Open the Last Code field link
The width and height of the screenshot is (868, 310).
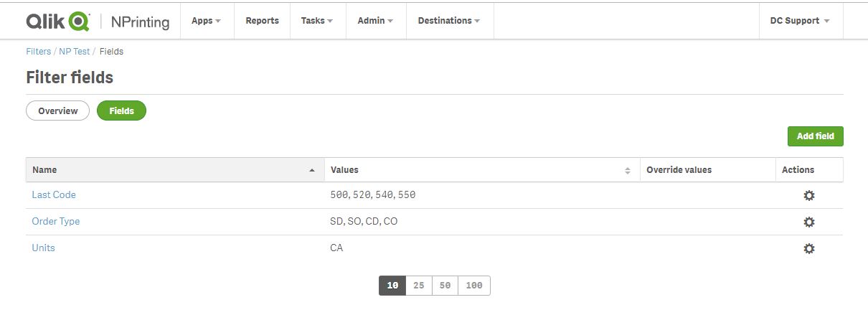(x=54, y=195)
